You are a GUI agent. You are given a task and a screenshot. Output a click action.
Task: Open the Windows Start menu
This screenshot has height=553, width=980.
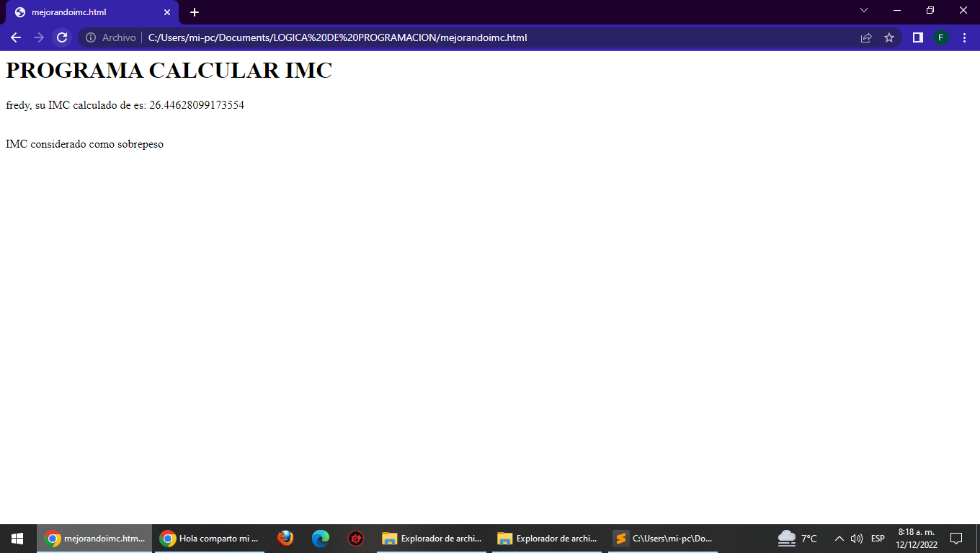coord(17,539)
